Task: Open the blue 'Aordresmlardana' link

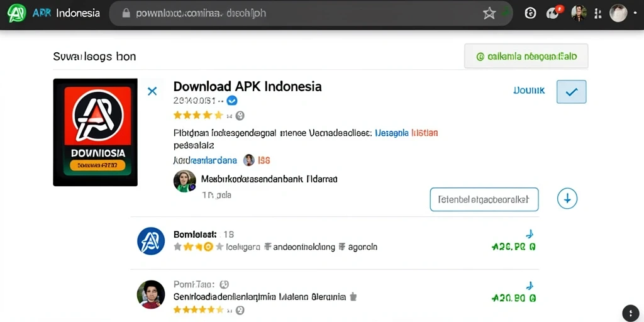Action: [205, 160]
